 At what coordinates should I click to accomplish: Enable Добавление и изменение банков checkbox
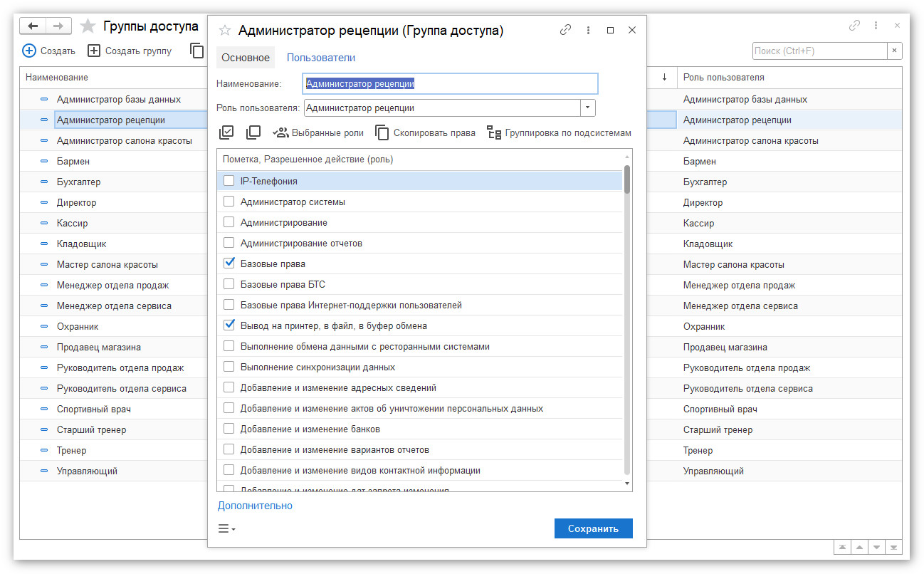coord(229,429)
